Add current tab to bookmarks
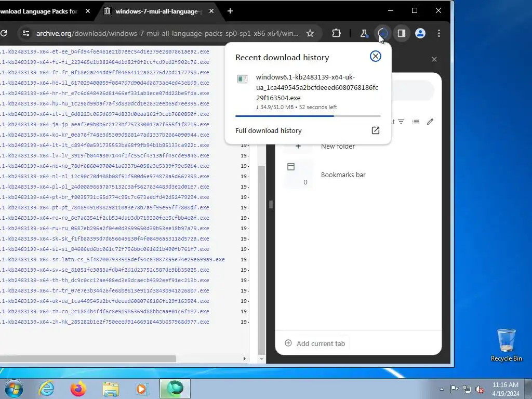Viewport: 532px width, 399px height. pyautogui.click(x=315, y=343)
